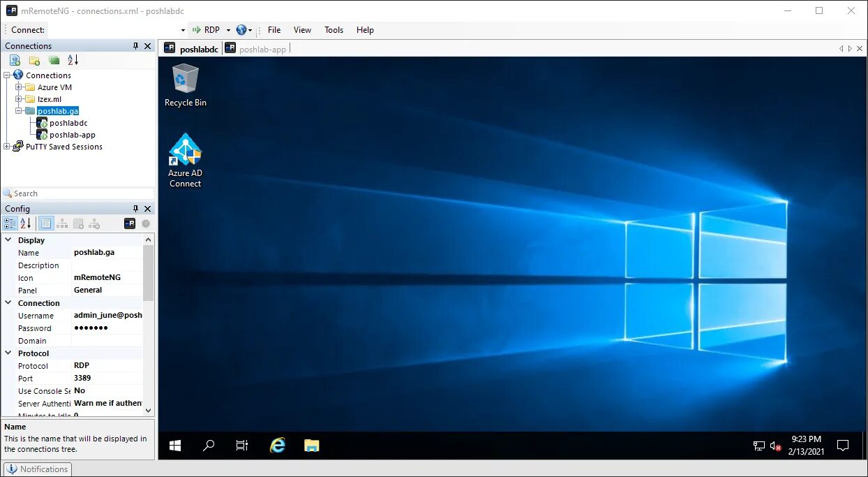868x477 pixels.
Task: Select poshlab-app connection in tree
Action: point(73,135)
